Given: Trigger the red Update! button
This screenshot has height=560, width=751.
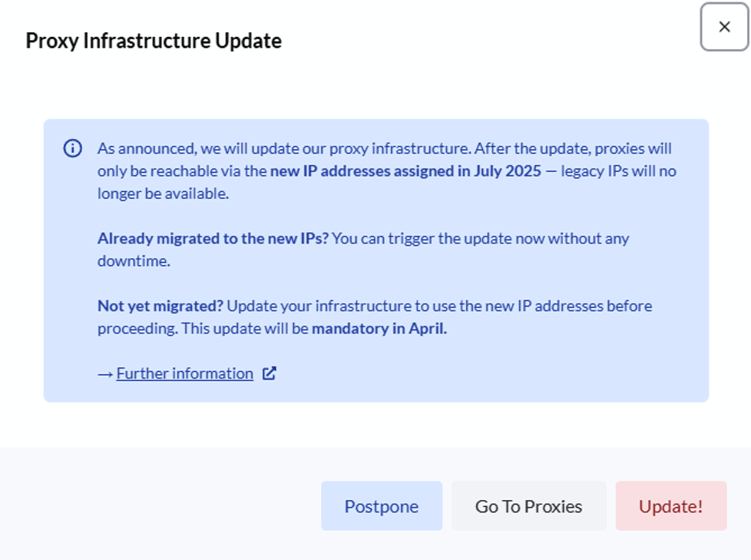Looking at the screenshot, I should (x=670, y=506).
